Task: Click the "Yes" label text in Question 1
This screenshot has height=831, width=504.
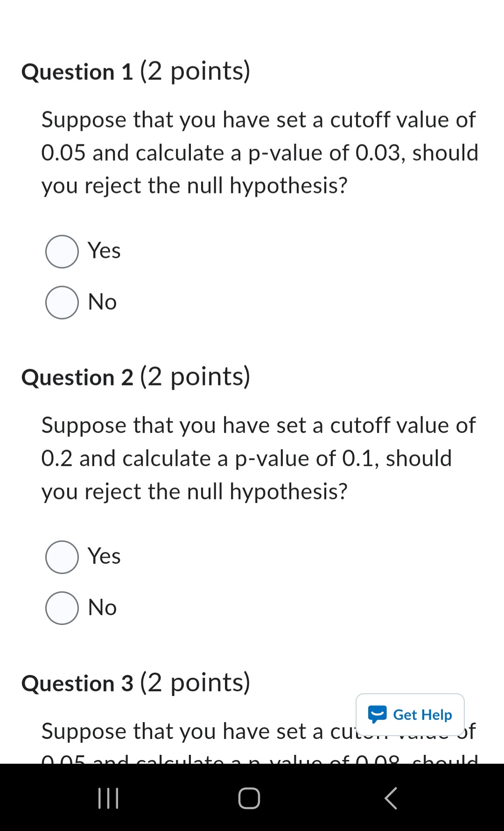Action: [104, 251]
